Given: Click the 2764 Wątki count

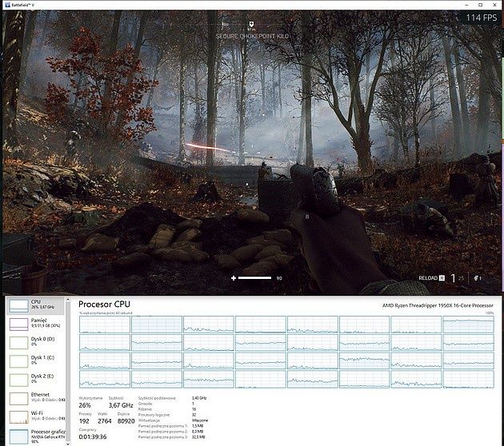Looking at the screenshot, I should click(x=105, y=421).
